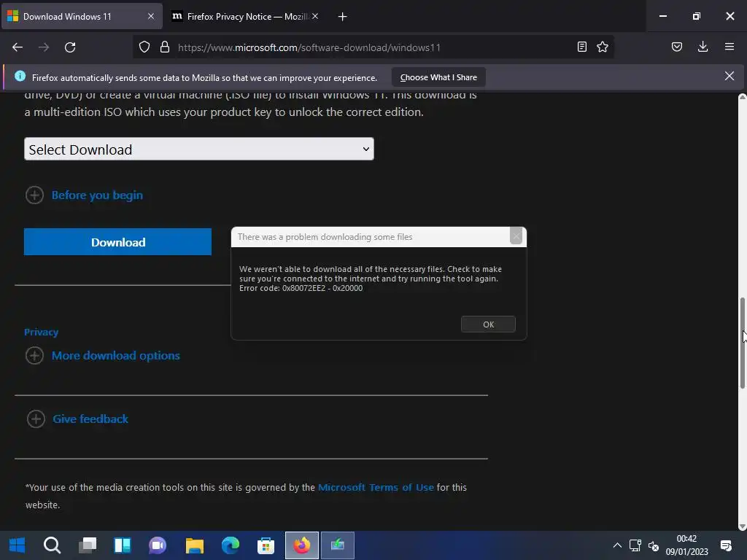
Task: Select Media Creation Tool taskbar icon
Action: coord(338,545)
